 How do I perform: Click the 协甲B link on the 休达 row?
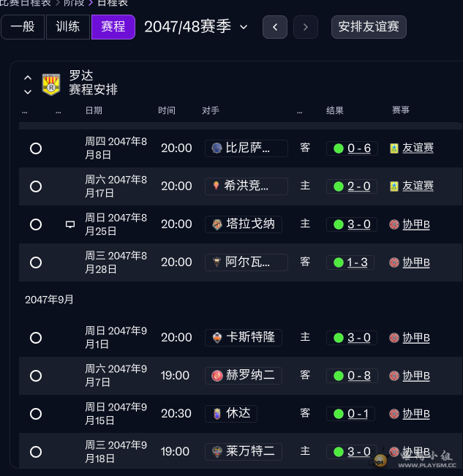point(416,413)
